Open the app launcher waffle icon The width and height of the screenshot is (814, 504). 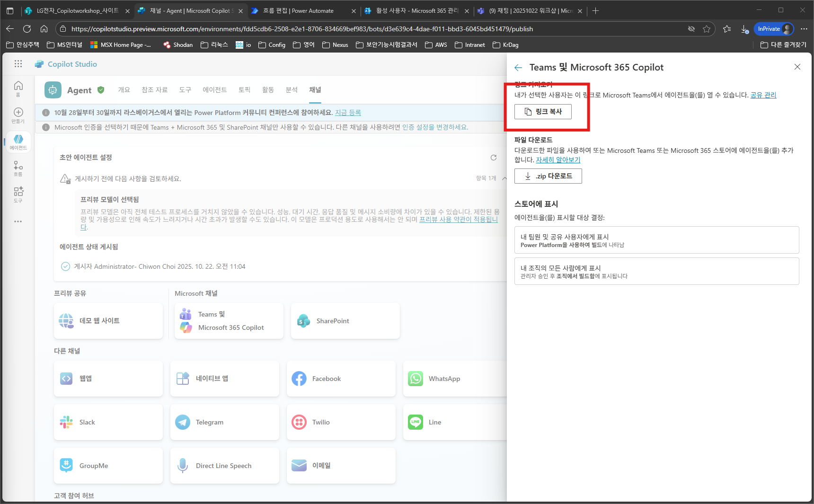(18, 64)
